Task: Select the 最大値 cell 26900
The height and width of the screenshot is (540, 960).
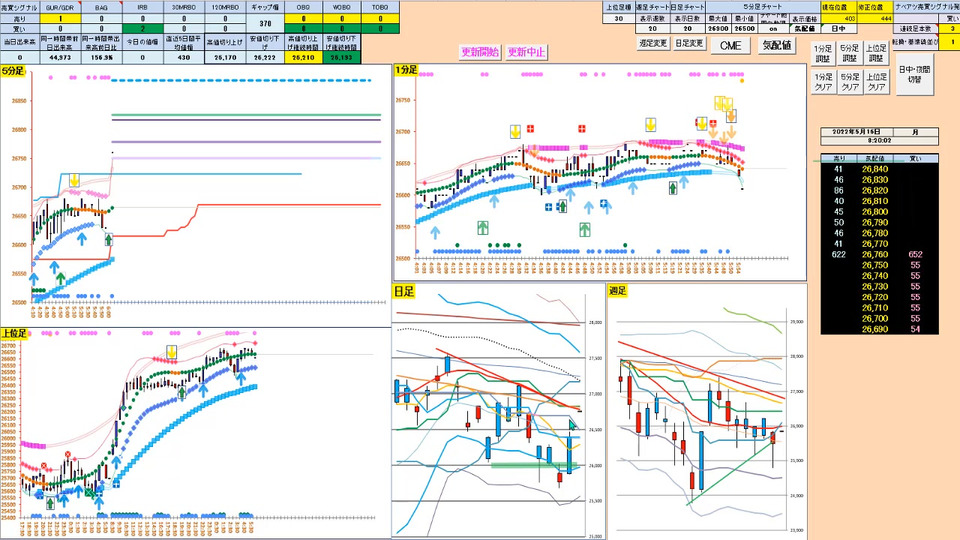Action: 718,29
